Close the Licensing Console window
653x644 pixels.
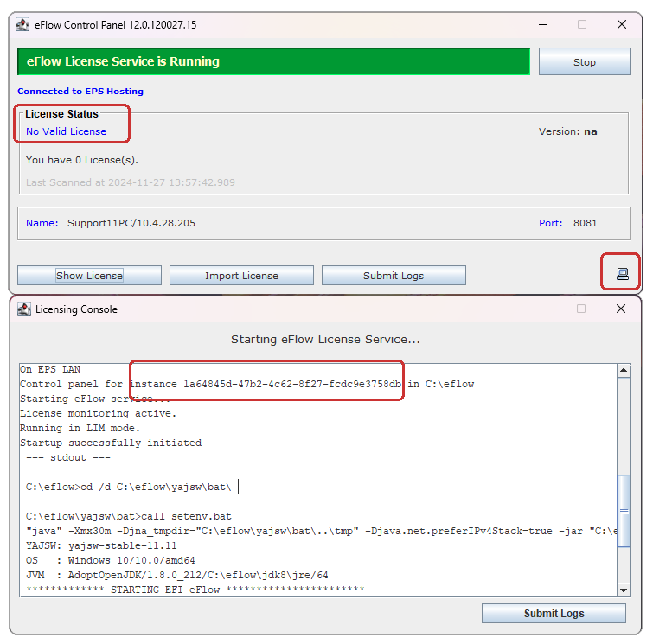coord(621,309)
